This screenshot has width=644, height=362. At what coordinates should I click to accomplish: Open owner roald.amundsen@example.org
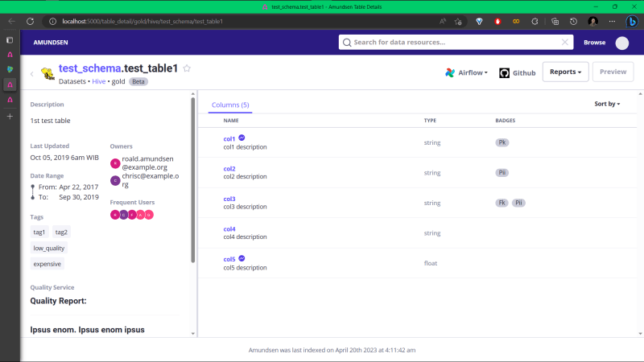pyautogui.click(x=147, y=163)
